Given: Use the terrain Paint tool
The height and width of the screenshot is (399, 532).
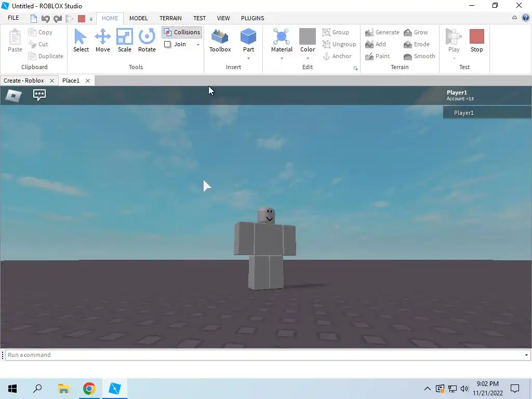Looking at the screenshot, I should pos(378,56).
